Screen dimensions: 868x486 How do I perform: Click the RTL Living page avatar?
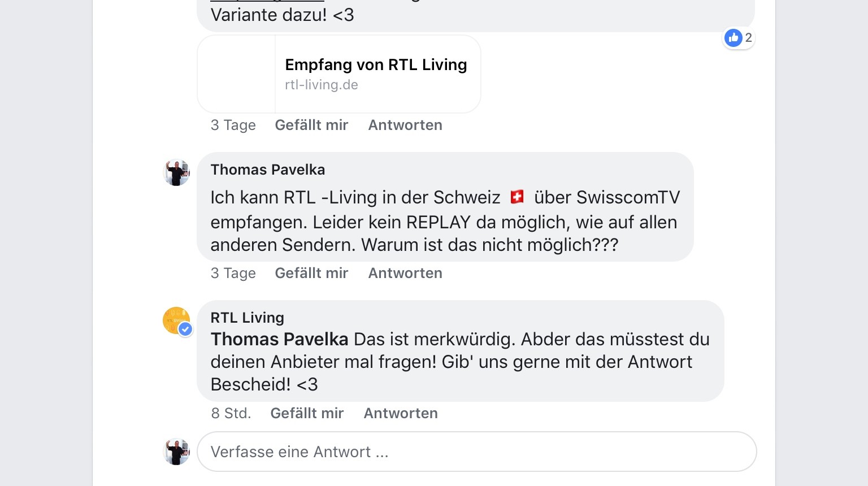[176, 320]
